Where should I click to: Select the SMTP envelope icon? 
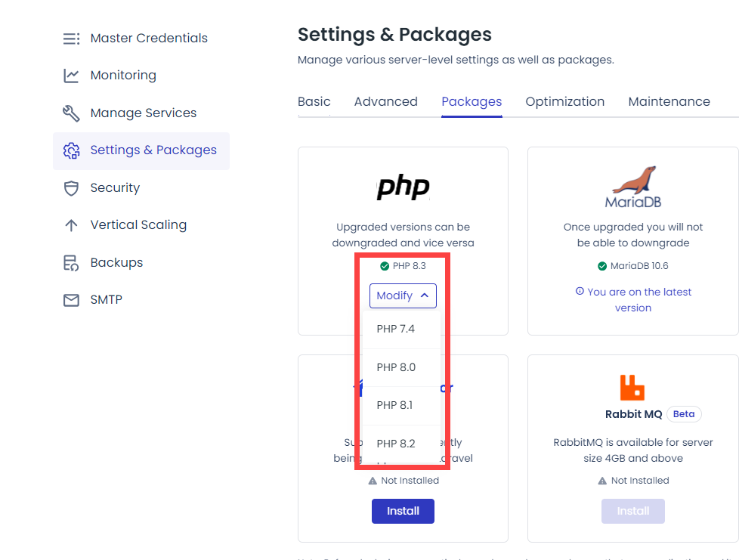coord(70,299)
